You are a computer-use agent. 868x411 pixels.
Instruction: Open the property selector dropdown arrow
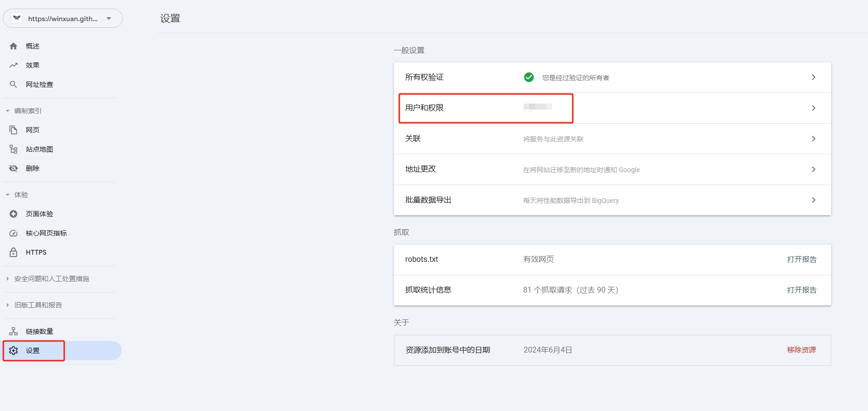pos(109,18)
